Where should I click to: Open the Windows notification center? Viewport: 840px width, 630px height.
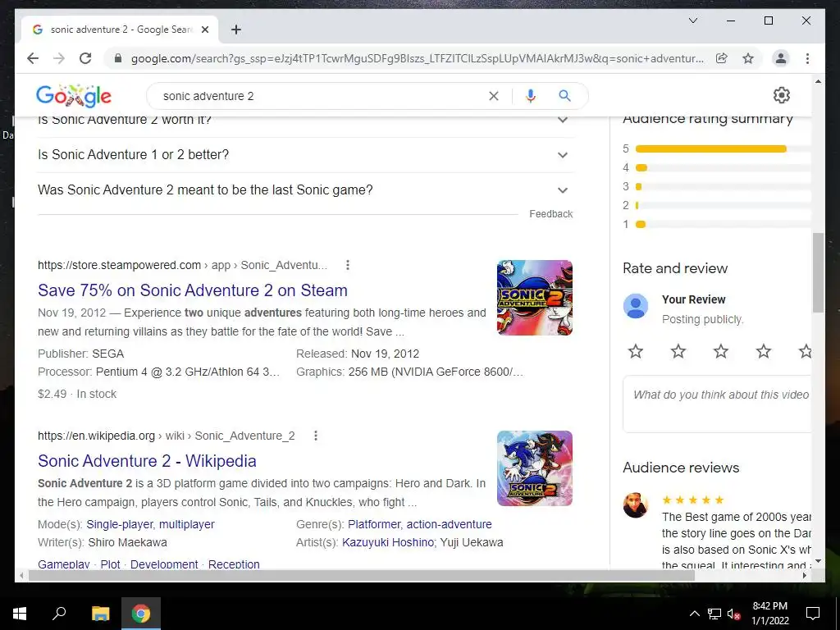[x=813, y=614]
